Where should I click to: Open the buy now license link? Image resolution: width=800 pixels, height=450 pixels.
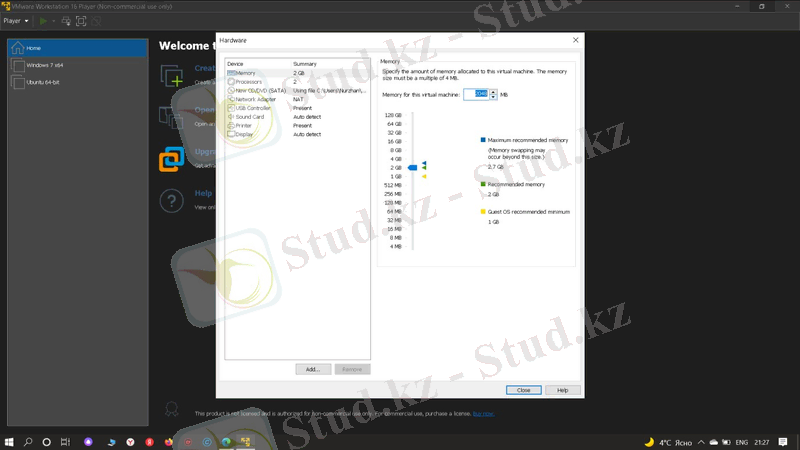click(x=483, y=414)
